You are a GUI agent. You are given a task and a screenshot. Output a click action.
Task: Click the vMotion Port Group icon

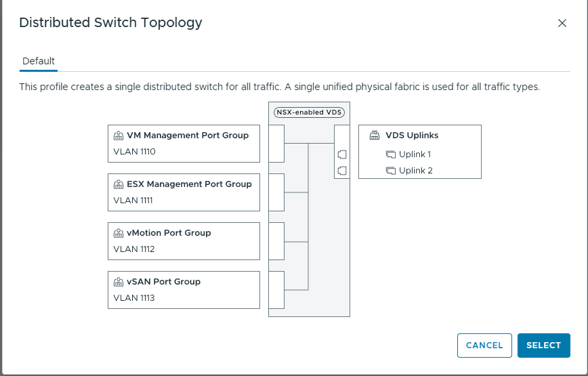click(x=118, y=233)
